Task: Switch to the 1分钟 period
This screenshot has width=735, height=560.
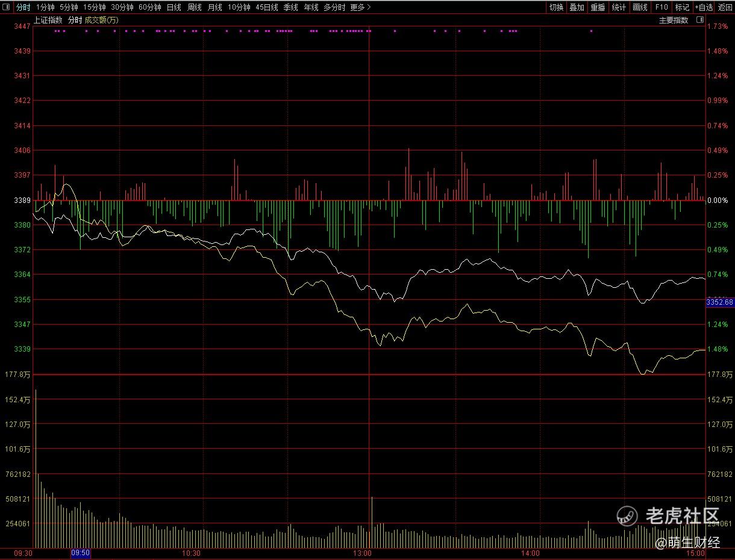Action: [45, 8]
